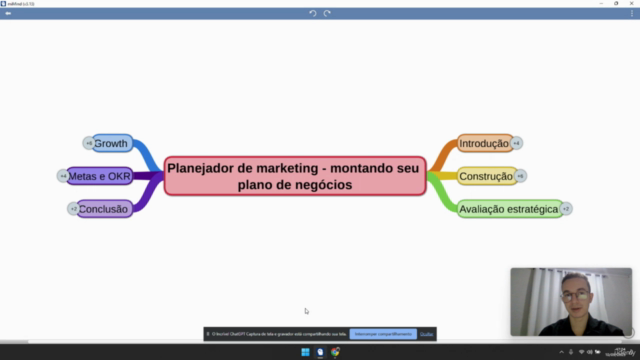Expand the Construção child counter badge
The height and width of the screenshot is (360, 640).
point(520,176)
